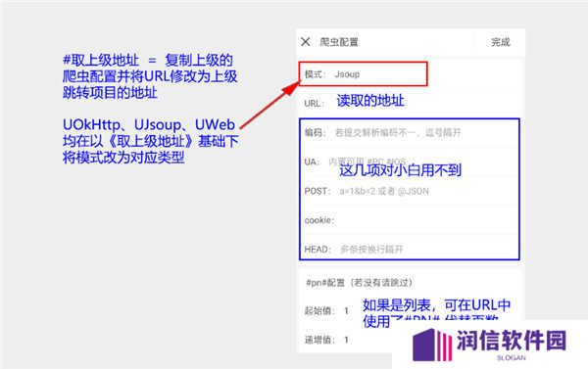This screenshot has width=588, height=369.
Task: Open the 模式 Jsoup mode selector
Action: [363, 73]
